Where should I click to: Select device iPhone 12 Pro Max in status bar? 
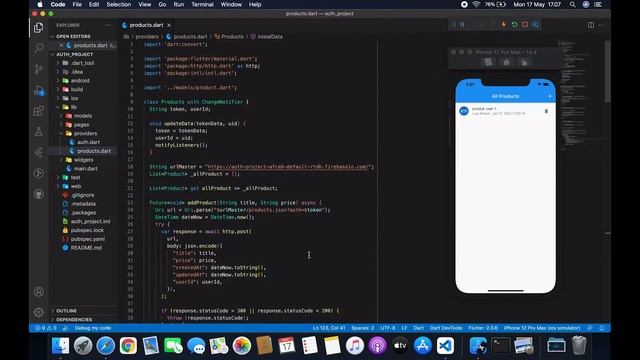pos(542,328)
